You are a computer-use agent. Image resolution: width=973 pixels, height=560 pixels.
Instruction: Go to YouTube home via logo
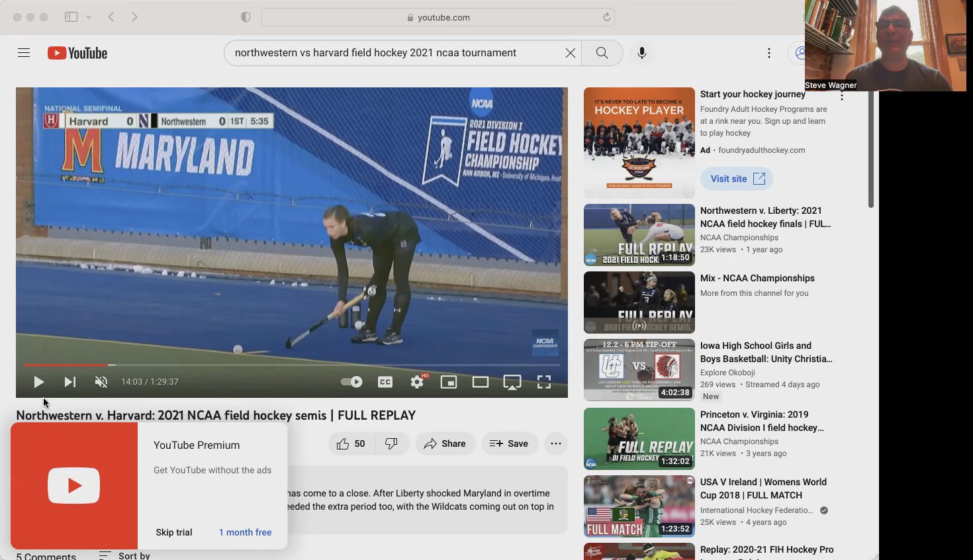tap(77, 53)
